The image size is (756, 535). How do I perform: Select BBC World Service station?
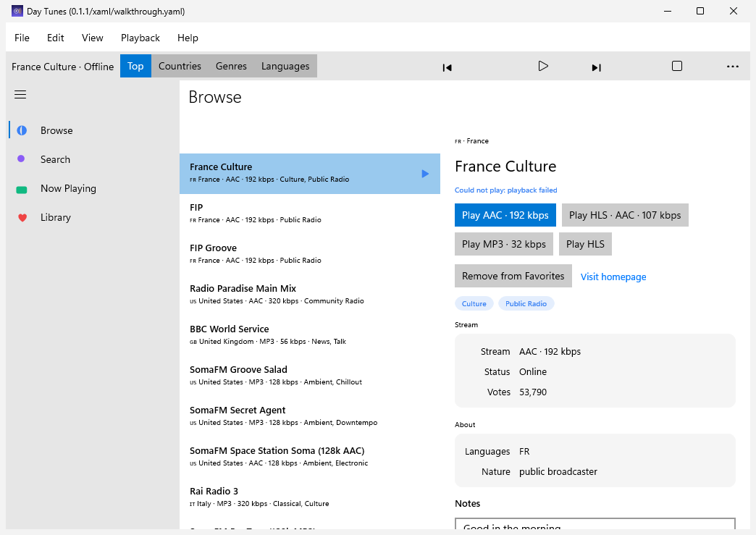pos(309,335)
